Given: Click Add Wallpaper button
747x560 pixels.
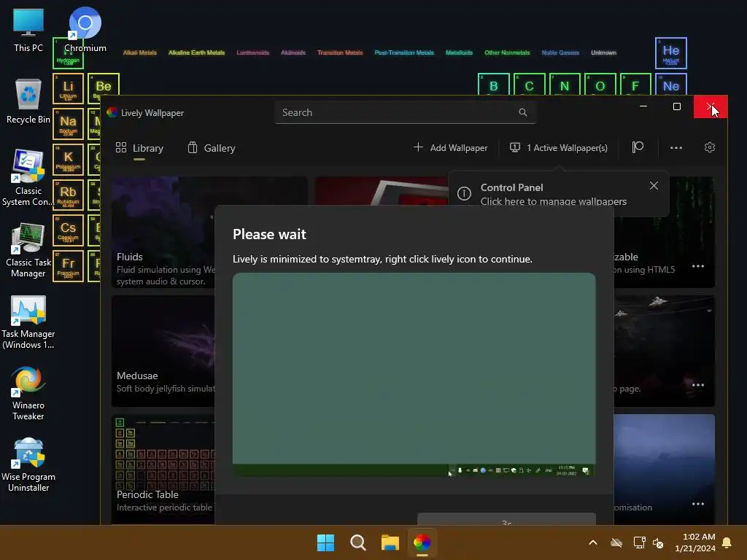Looking at the screenshot, I should [451, 147].
